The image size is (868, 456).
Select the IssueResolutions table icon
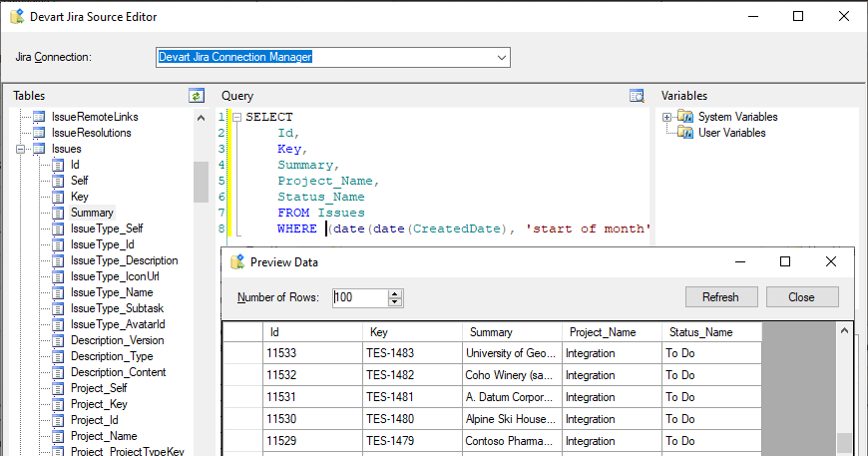[39, 133]
